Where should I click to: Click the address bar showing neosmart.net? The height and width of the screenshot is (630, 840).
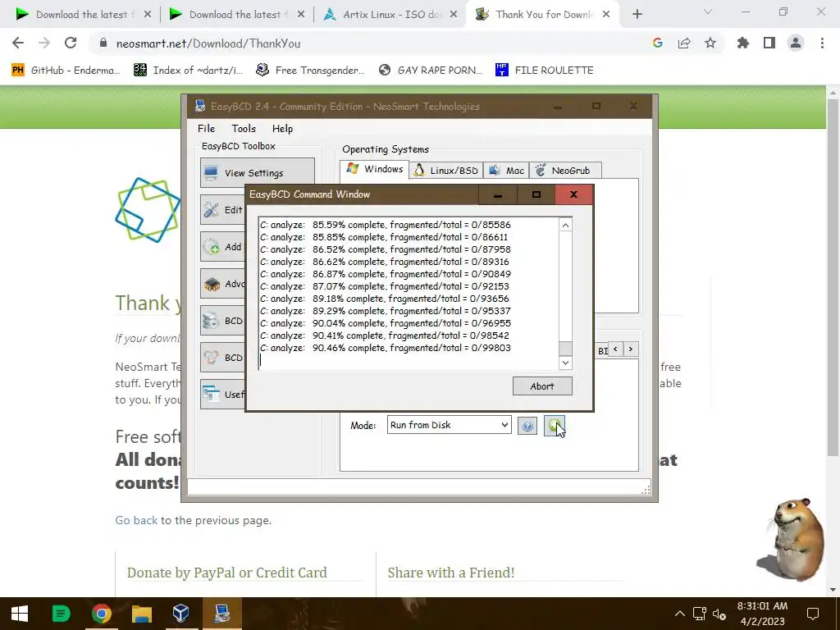pyautogui.click(x=370, y=43)
